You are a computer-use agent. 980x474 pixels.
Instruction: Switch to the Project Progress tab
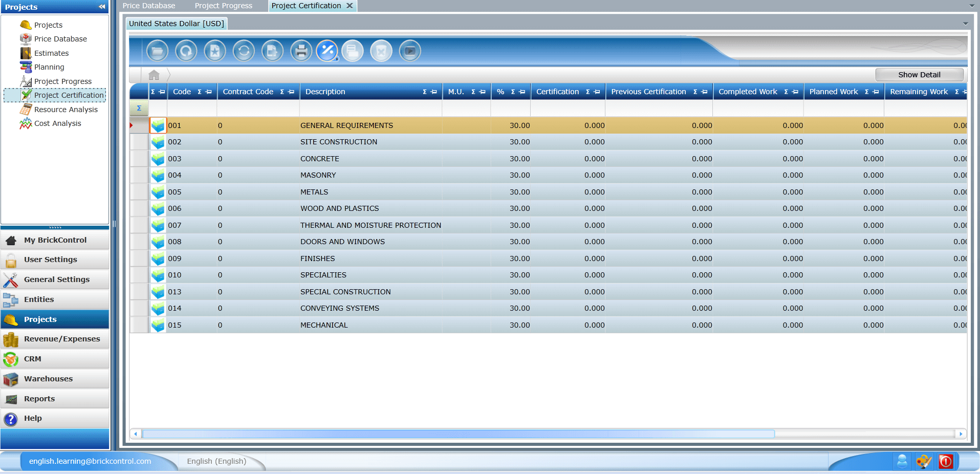pyautogui.click(x=223, y=6)
